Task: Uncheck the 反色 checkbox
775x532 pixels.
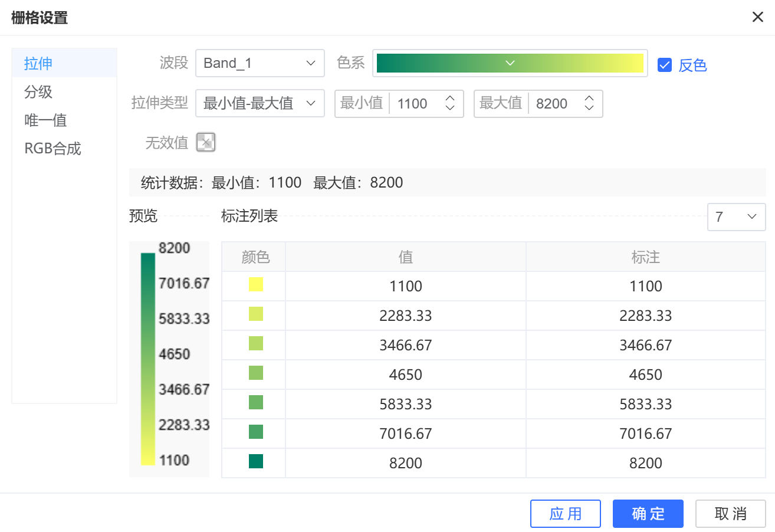Action: pos(665,65)
